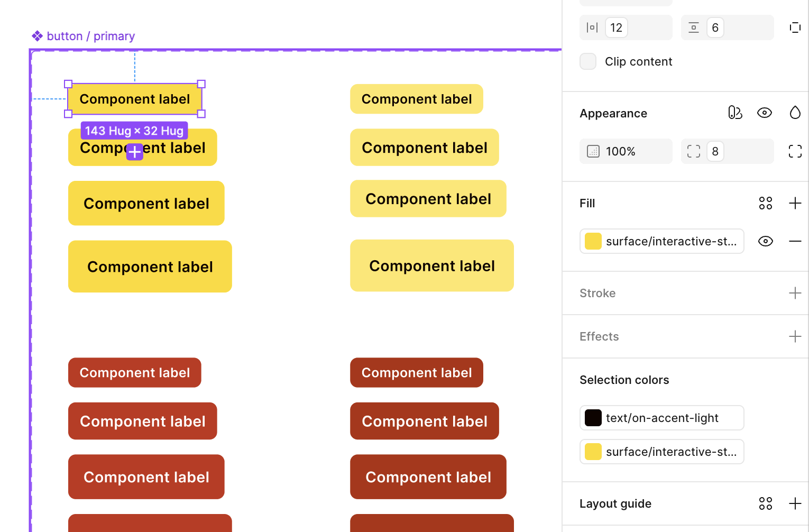Screen dimensions: 809x532
Task: Hide the surface/interactive fill with eye toggle
Action: coord(765,241)
